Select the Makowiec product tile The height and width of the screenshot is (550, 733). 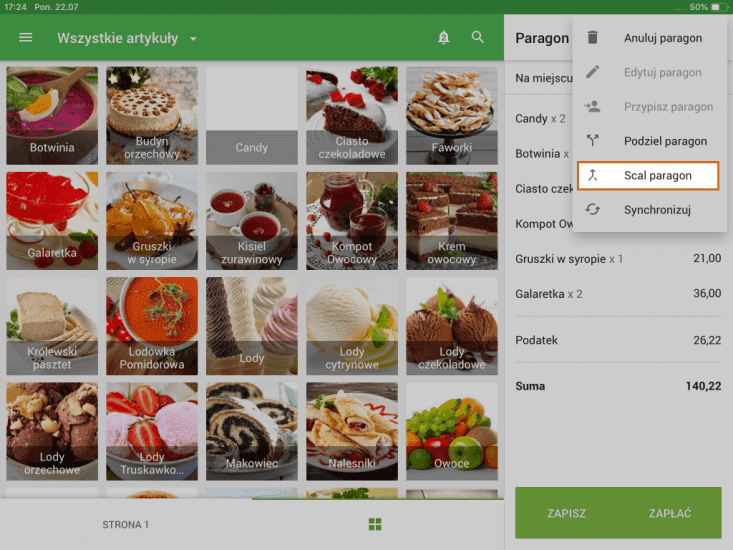click(252, 430)
